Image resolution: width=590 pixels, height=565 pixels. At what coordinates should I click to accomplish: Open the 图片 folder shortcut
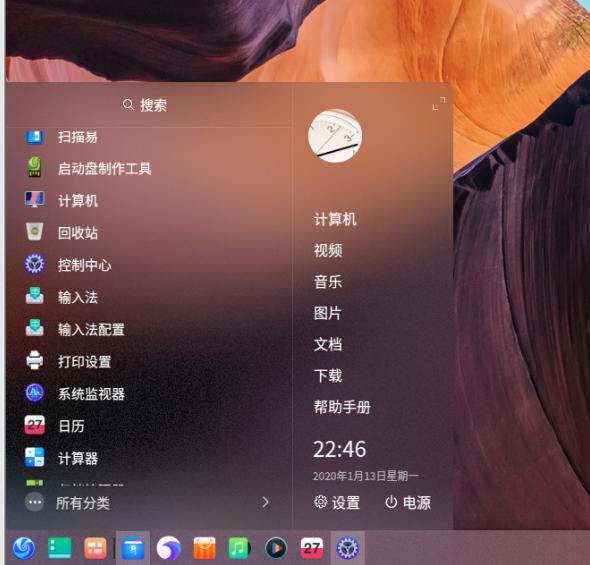click(327, 313)
